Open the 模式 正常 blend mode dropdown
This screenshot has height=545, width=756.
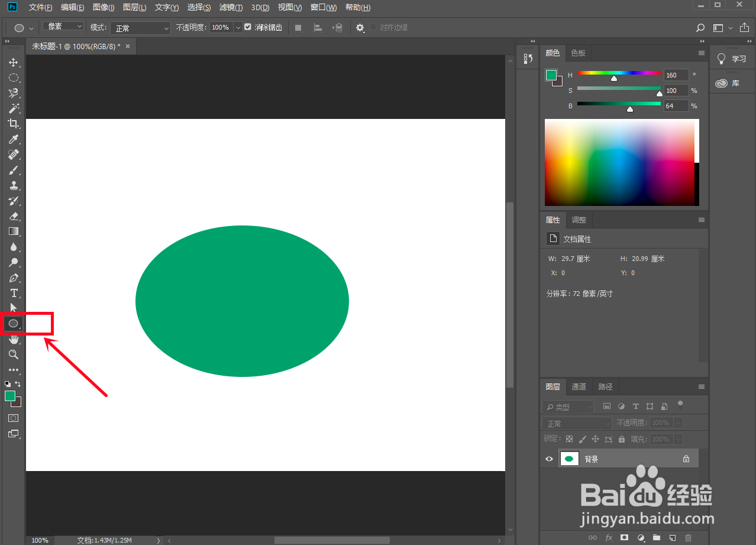pos(141,28)
